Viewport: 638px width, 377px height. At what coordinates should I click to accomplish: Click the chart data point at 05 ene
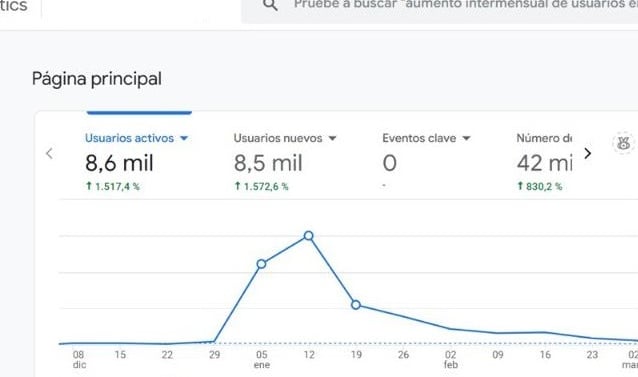(x=262, y=264)
